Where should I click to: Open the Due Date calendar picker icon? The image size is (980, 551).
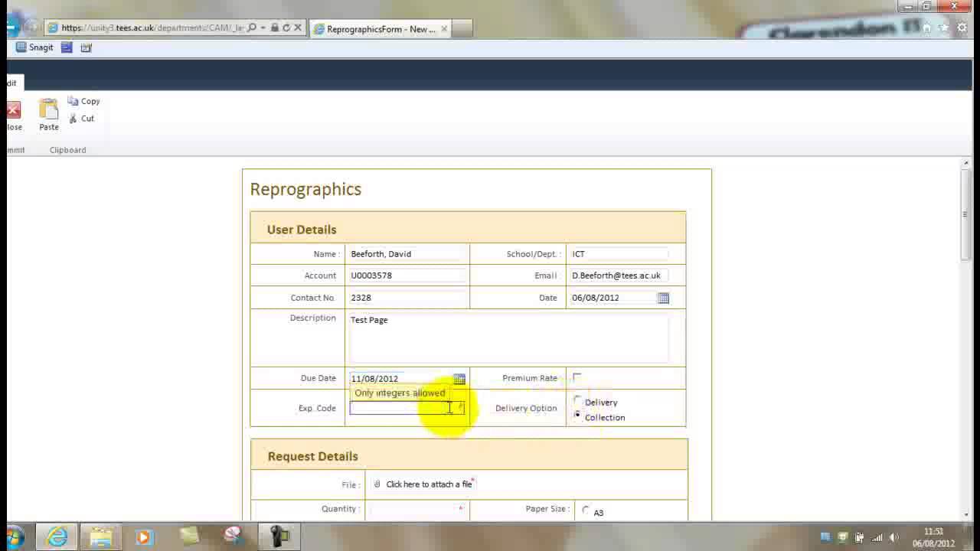coord(459,379)
